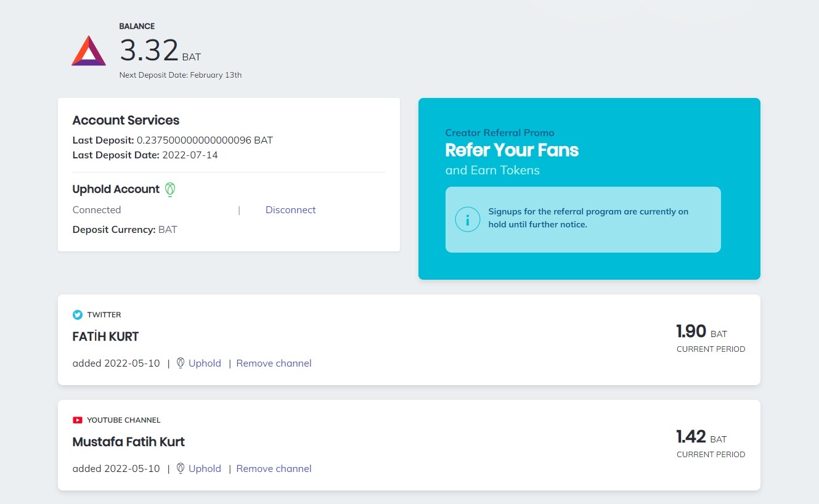Image resolution: width=819 pixels, height=504 pixels.
Task: Click the Twitter bird icon
Action: coord(78,315)
